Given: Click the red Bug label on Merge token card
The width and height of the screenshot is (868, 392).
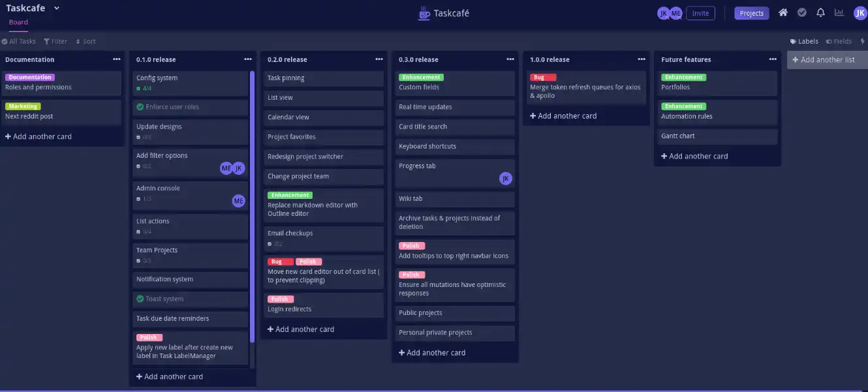Looking at the screenshot, I should (x=543, y=77).
